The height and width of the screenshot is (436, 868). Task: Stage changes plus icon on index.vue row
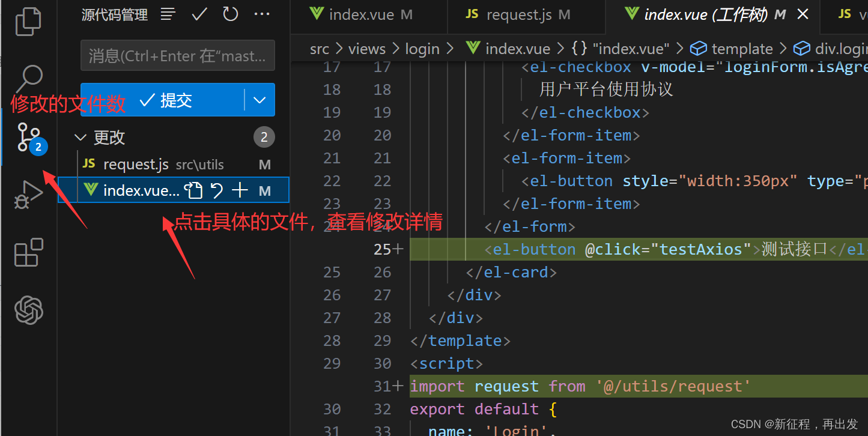240,190
